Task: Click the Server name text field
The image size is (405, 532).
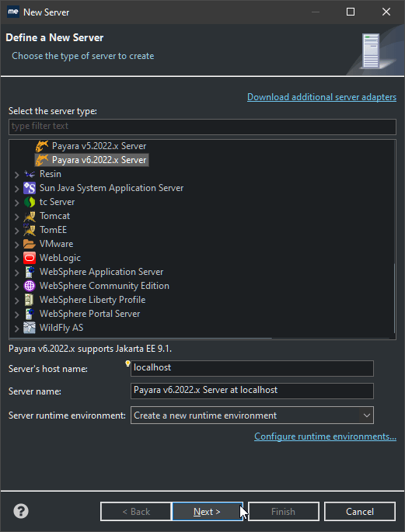Action: pyautogui.click(x=252, y=391)
